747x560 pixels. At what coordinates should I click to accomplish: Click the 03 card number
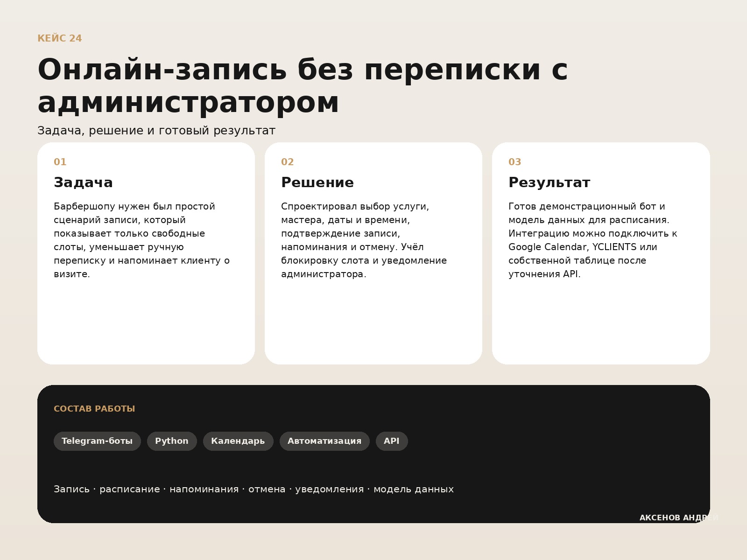(515, 162)
